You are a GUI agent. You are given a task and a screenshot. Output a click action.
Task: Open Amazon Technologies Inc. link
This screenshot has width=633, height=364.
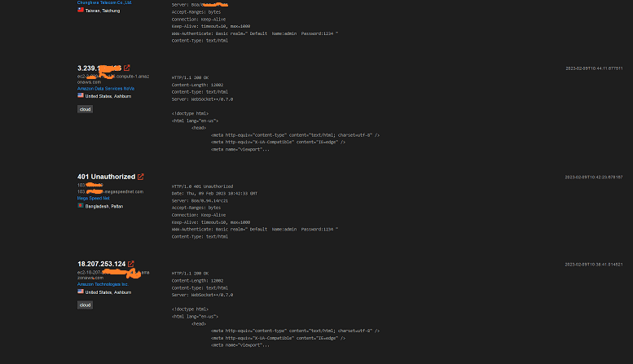pyautogui.click(x=103, y=284)
